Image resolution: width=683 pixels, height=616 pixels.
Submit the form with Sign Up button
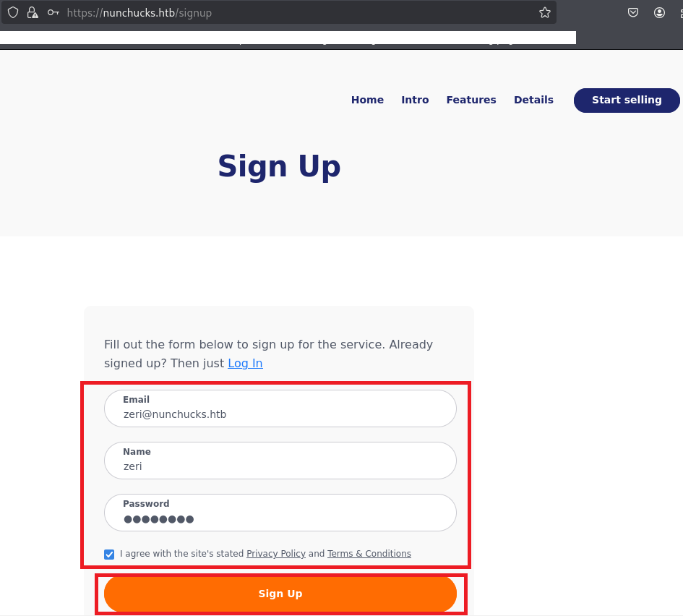pyautogui.click(x=280, y=594)
